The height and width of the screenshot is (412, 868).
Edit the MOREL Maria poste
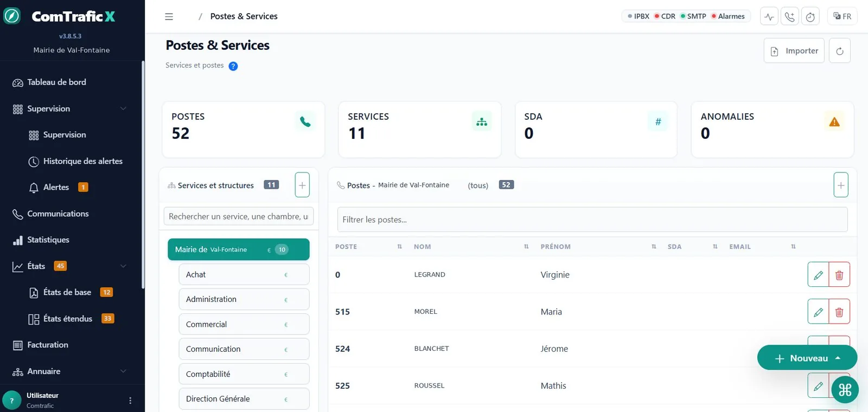pos(818,312)
